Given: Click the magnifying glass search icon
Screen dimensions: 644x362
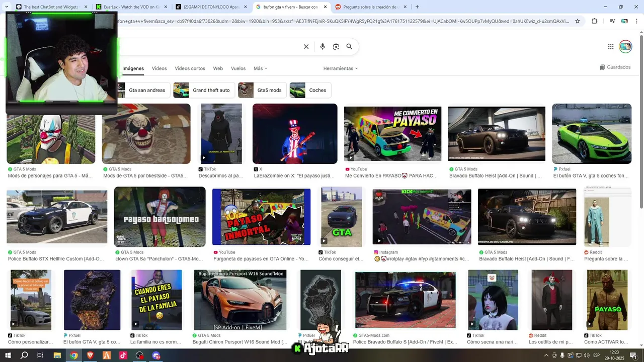Looking at the screenshot, I should [349, 47].
